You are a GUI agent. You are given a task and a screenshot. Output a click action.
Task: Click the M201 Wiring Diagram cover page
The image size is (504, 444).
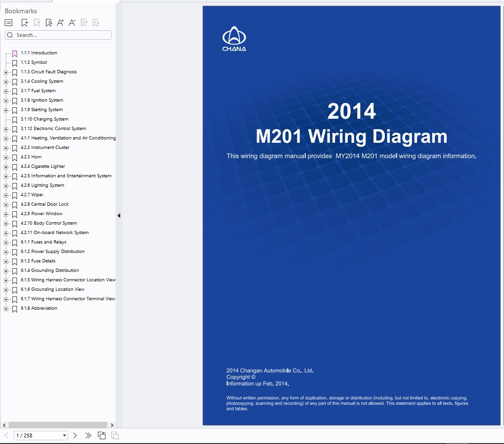coord(351,216)
